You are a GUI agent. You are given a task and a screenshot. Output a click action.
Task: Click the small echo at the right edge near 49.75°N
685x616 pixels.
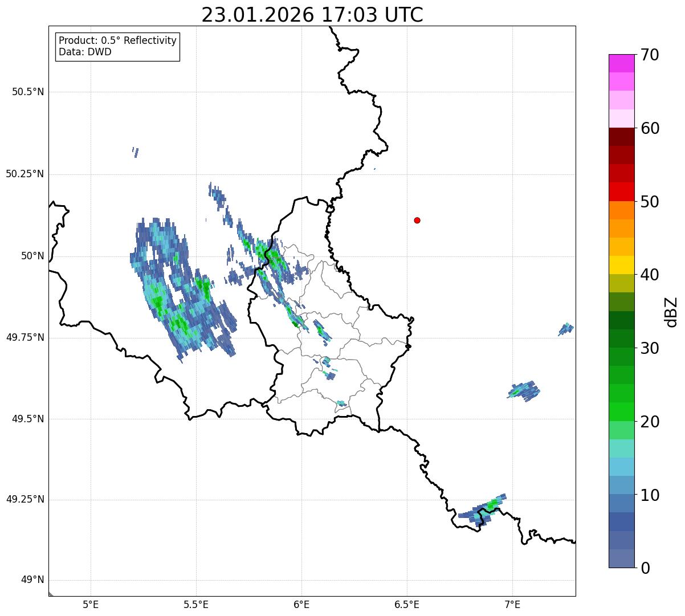click(566, 329)
